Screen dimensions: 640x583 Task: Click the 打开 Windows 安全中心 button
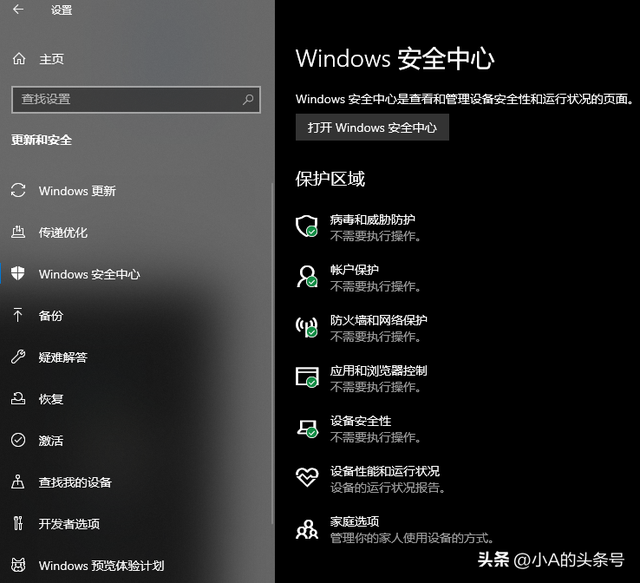[x=372, y=127]
